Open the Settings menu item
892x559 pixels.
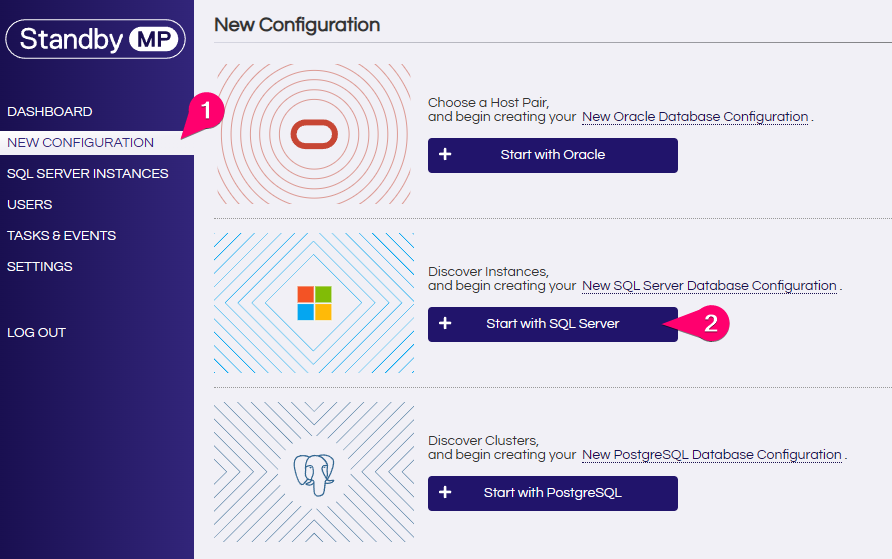40,266
